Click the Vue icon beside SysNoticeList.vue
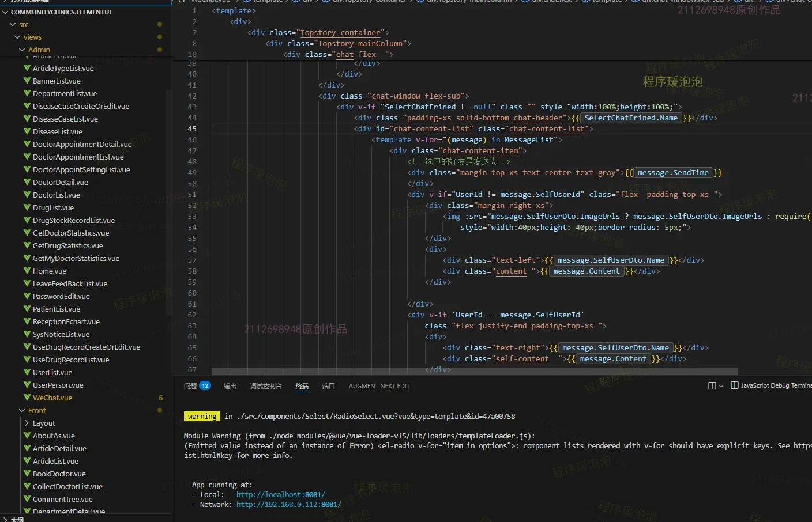Image resolution: width=812 pixels, height=522 pixels. pos(27,334)
